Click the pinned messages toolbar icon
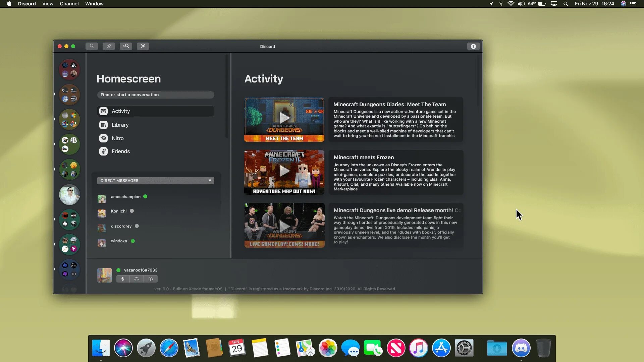644x362 pixels. [109, 46]
